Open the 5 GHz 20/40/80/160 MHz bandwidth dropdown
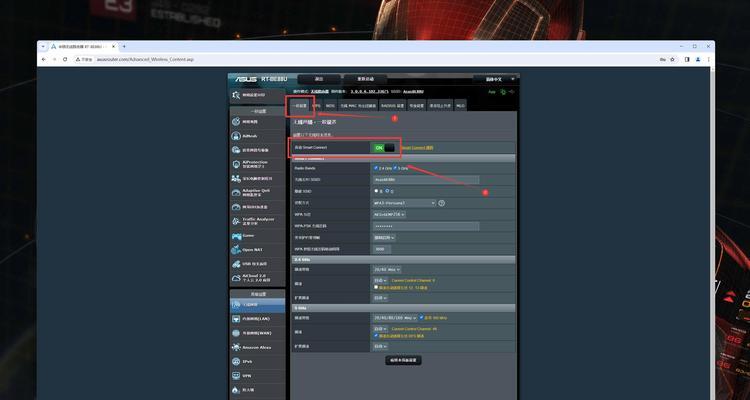750x400 pixels. 395,318
